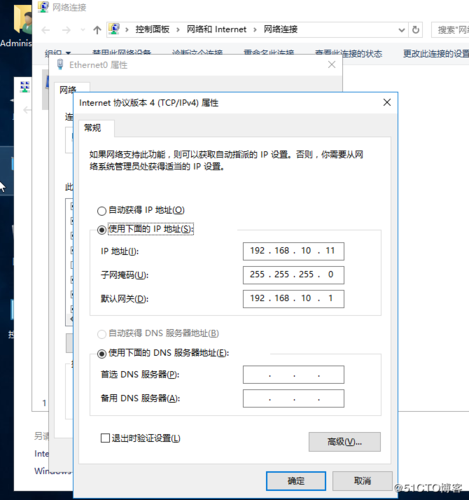
Task: Click the search box in Network Connections
Action: point(450,30)
